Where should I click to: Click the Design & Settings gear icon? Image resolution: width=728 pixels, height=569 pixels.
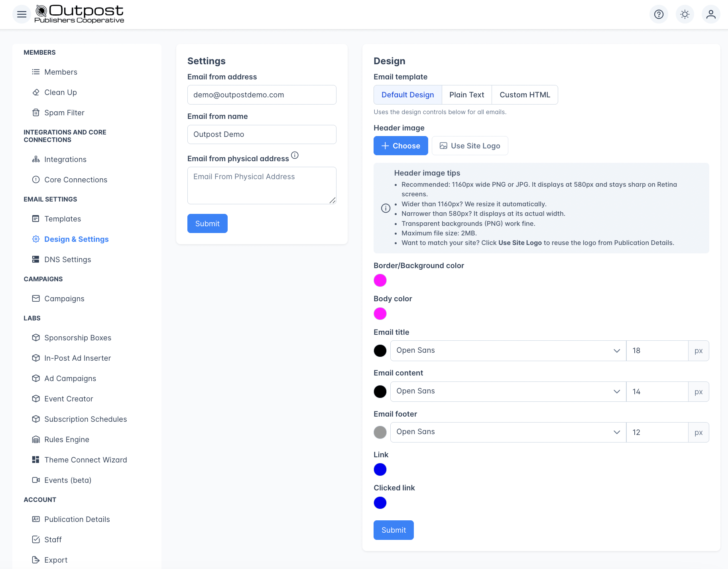coord(36,239)
